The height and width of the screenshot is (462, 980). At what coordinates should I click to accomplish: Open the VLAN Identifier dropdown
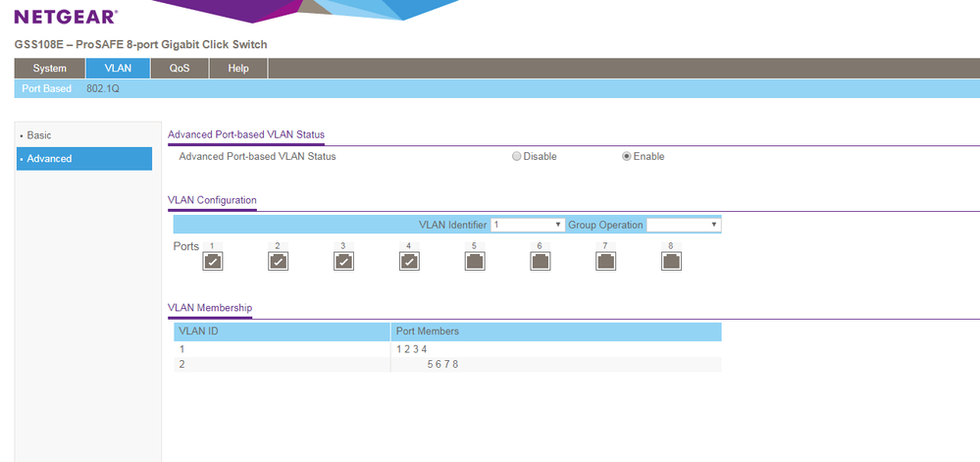coord(528,225)
